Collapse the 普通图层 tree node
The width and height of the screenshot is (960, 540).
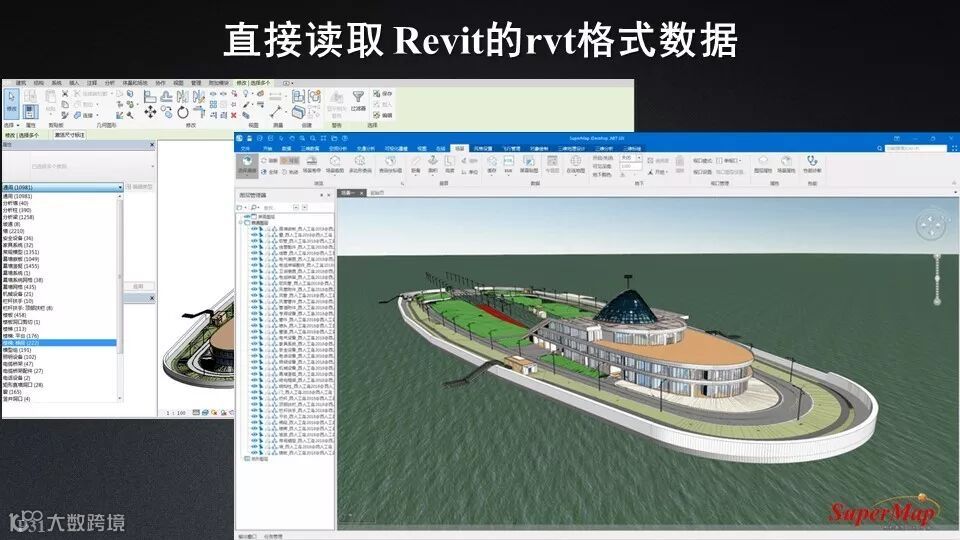point(241,223)
